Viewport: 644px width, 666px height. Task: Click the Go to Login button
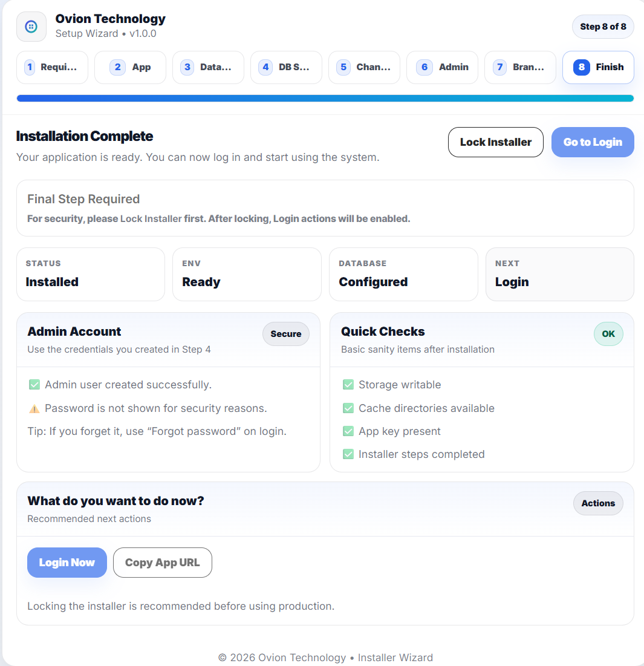pos(593,142)
